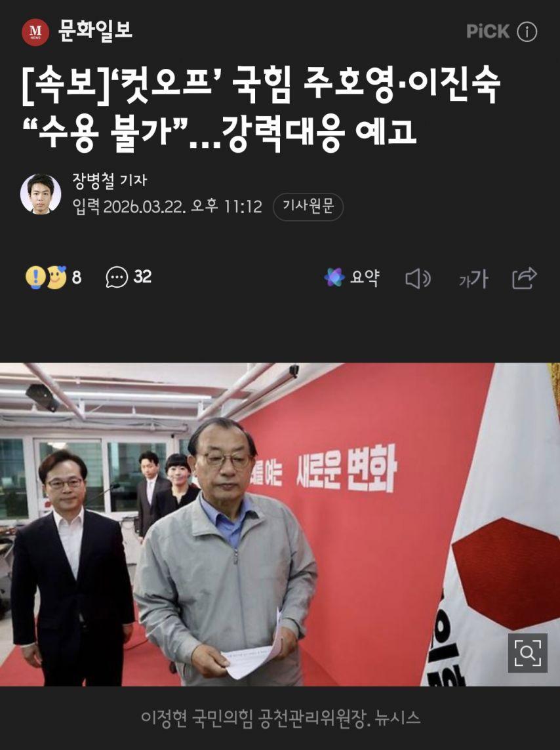Open comments via the speech bubble icon
Viewport: 560px width, 750px height.
click(x=117, y=277)
